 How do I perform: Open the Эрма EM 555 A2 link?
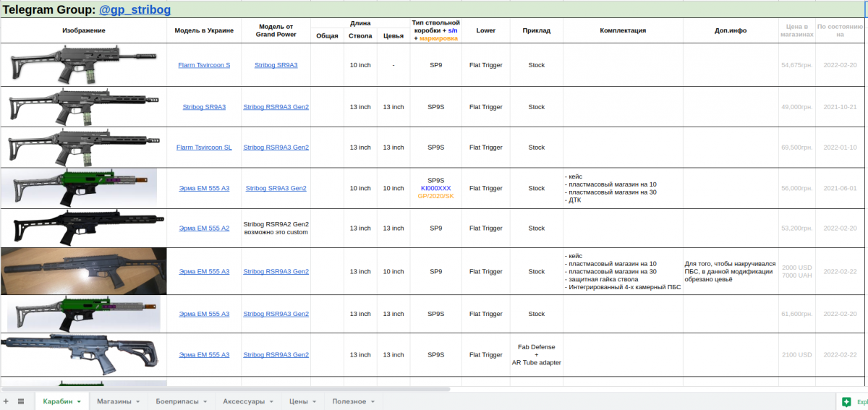(204, 229)
